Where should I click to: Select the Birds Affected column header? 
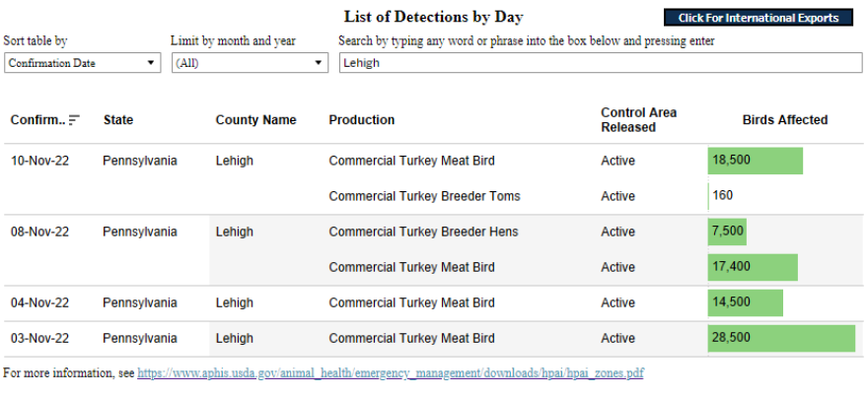click(784, 120)
